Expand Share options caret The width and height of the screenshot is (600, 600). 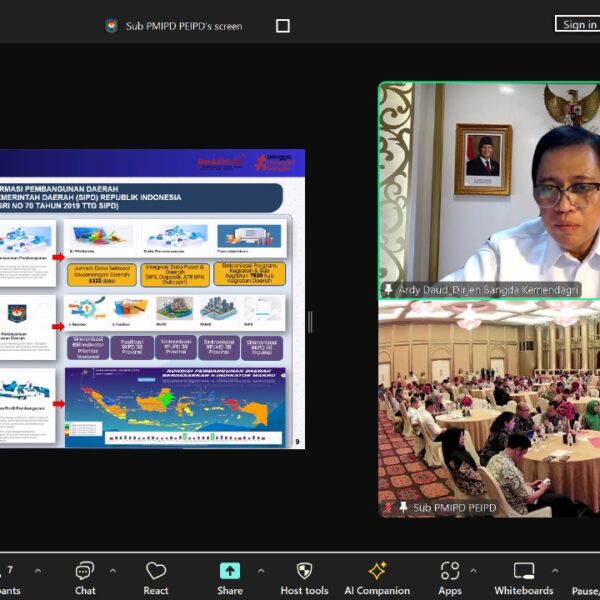click(261, 571)
